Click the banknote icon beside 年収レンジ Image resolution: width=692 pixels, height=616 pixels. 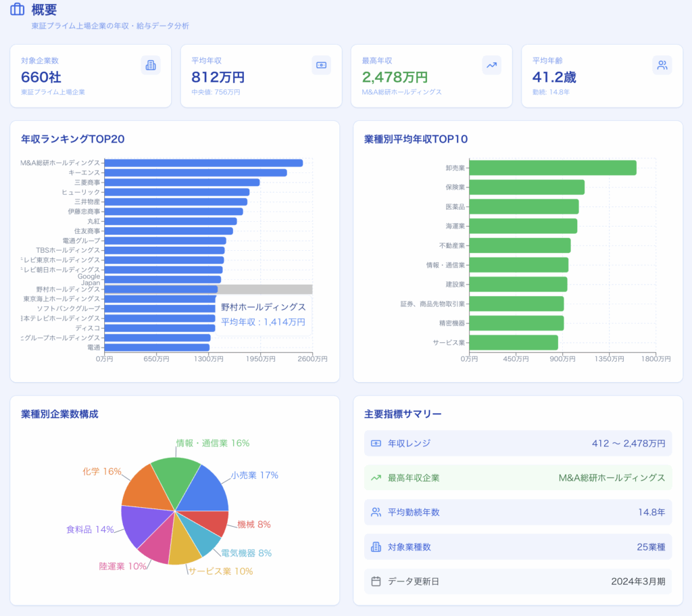376,444
